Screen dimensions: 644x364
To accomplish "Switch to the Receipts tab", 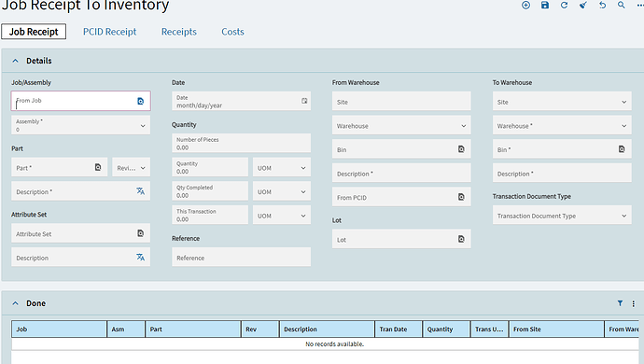I will [x=178, y=32].
